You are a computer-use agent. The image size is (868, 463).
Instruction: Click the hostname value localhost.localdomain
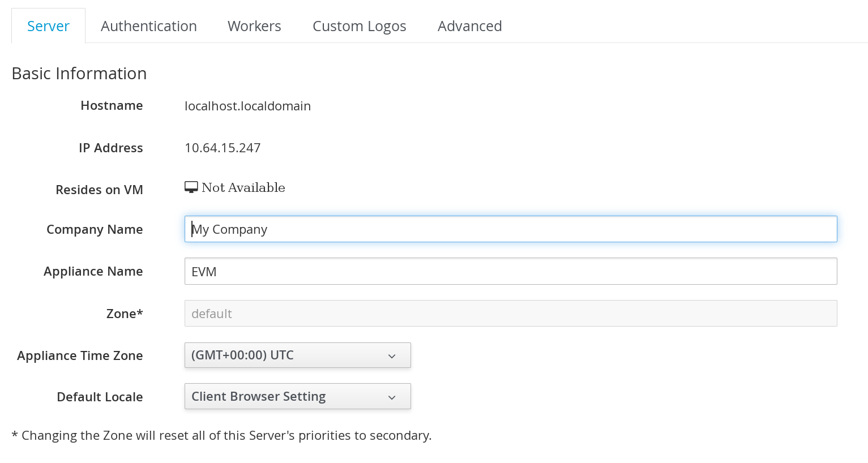tap(247, 106)
